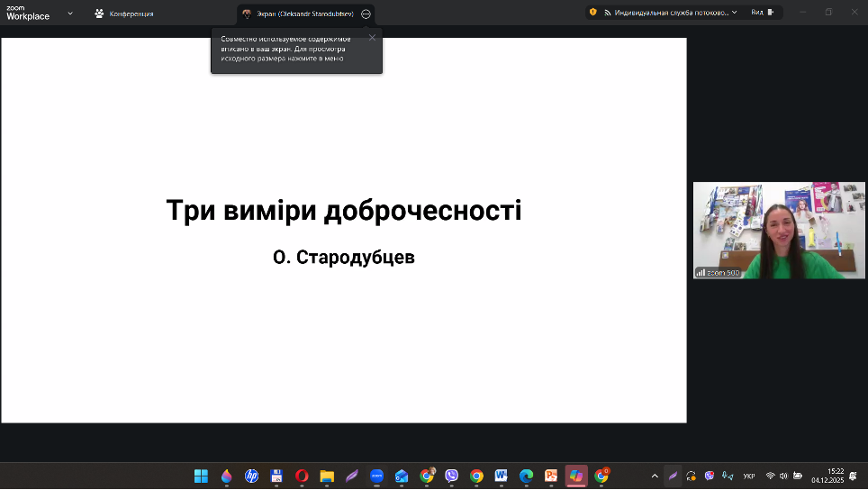
Task: Close the shared content size notification
Action: click(x=372, y=38)
